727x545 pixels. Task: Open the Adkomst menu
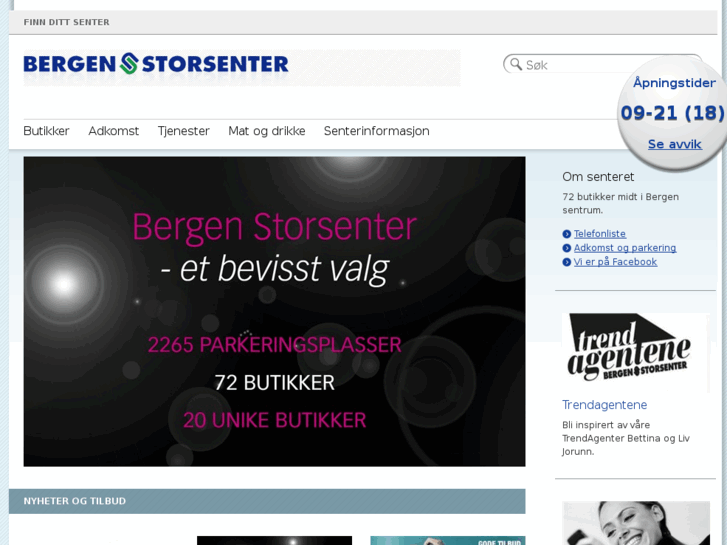pos(114,131)
